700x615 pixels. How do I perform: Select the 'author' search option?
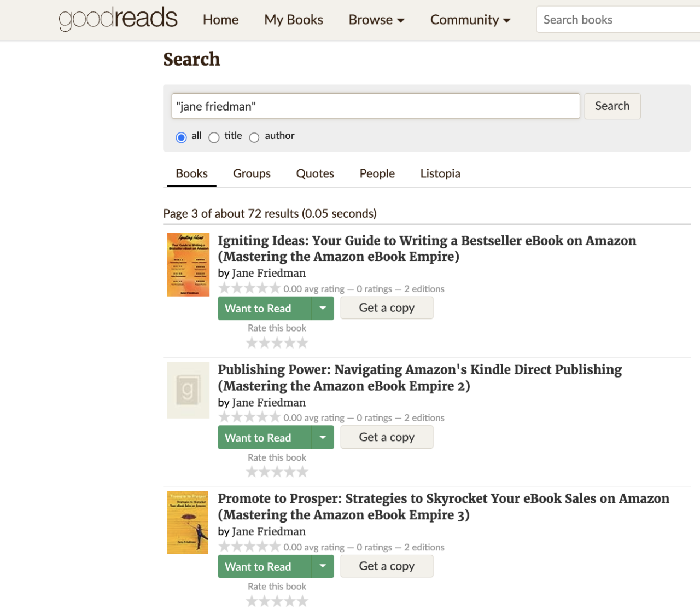254,137
